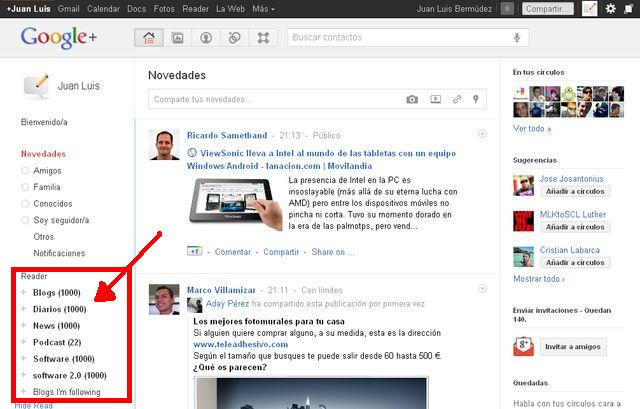Open the Circles icon in toolbar

click(235, 38)
